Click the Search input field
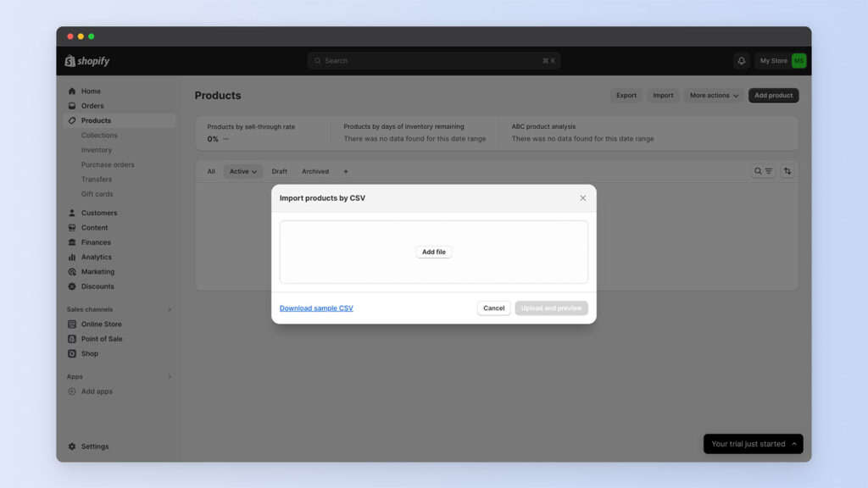The image size is (868, 488). (434, 61)
